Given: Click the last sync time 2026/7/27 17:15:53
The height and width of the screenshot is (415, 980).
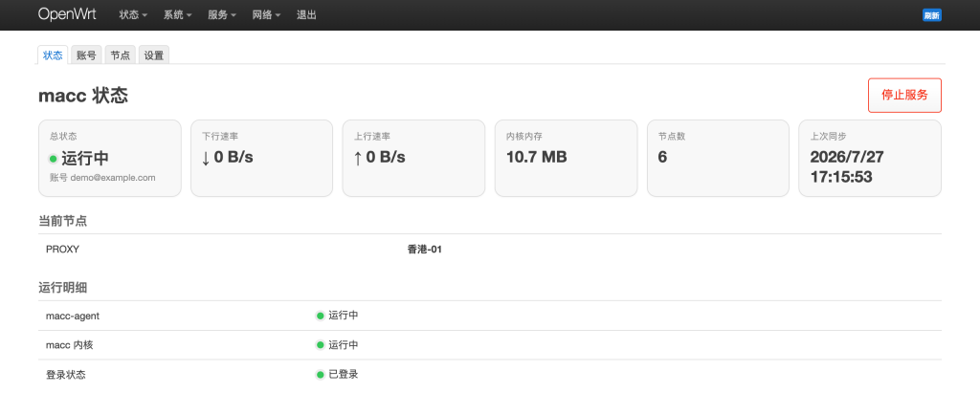Looking at the screenshot, I should click(x=847, y=166).
